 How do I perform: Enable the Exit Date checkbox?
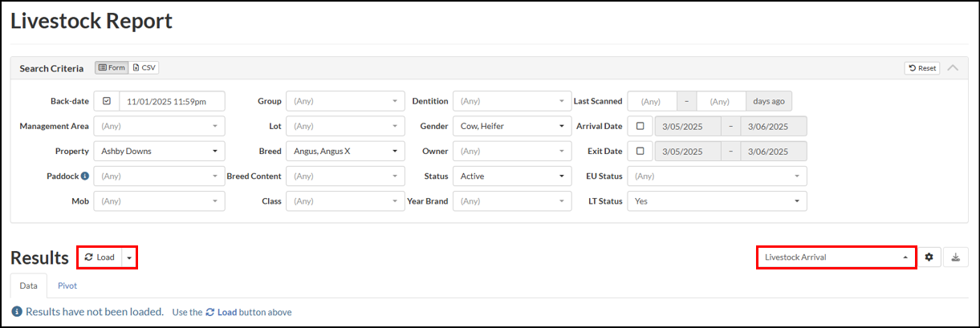(x=640, y=151)
